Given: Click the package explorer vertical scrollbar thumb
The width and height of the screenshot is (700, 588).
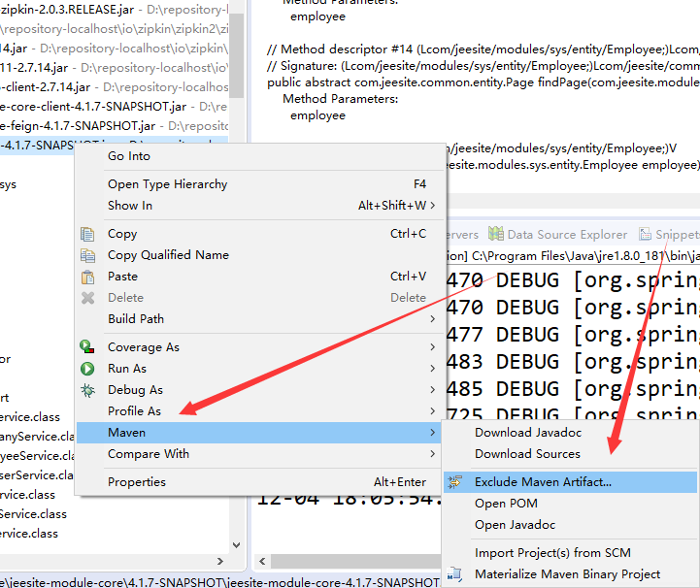Looking at the screenshot, I should coord(237,55).
